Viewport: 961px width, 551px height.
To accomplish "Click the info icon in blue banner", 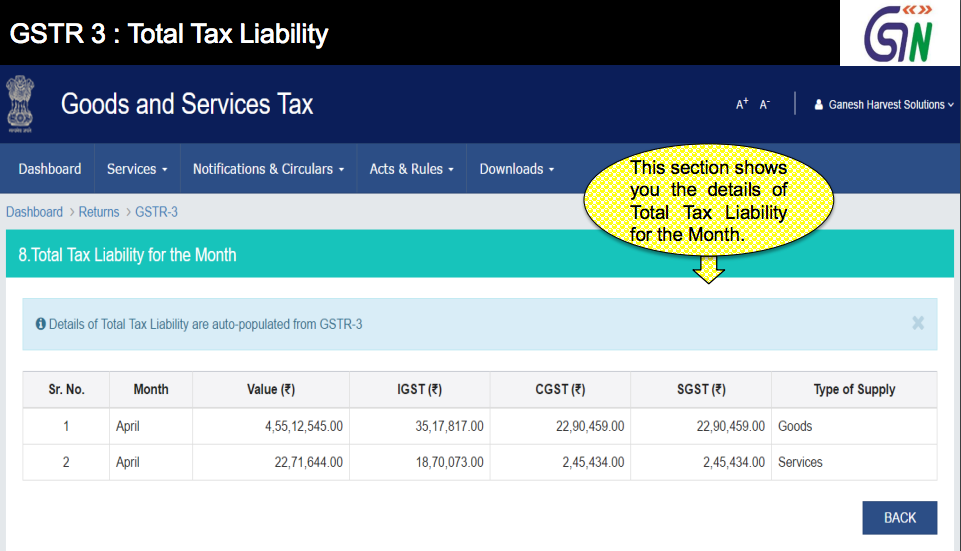I will (40, 324).
